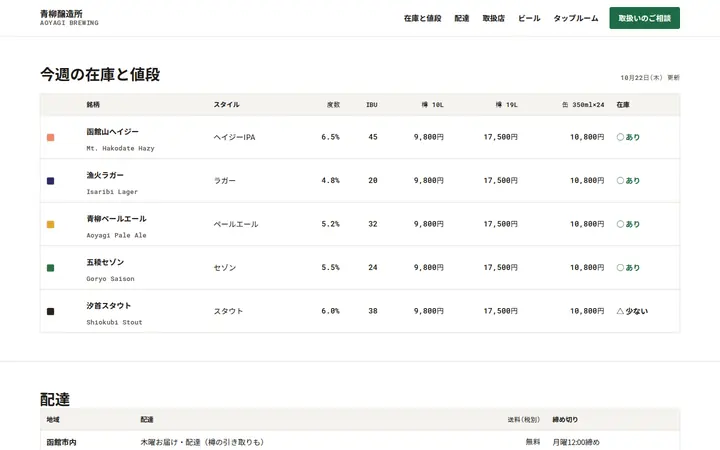Click the navy swatch for 漁火ラガー
720x450 pixels.
tap(51, 181)
